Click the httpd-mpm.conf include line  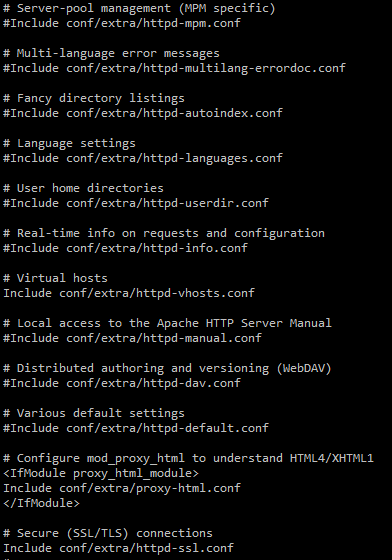122,23
